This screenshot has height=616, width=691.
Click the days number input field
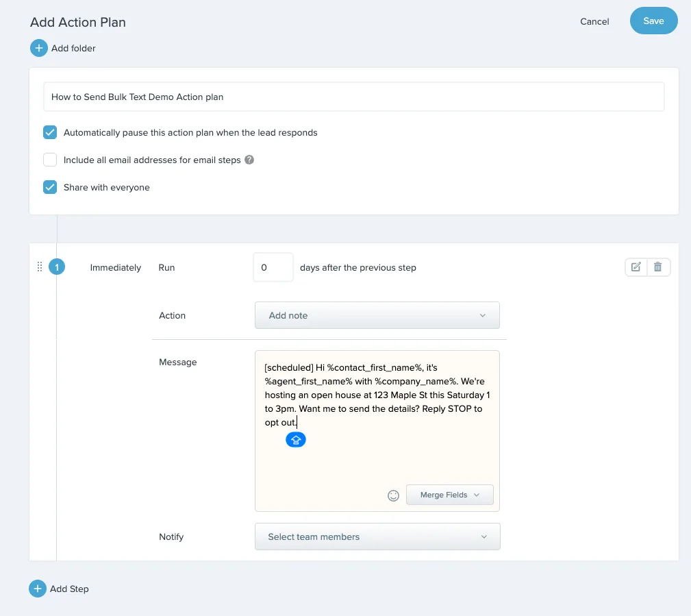pyautogui.click(x=273, y=267)
